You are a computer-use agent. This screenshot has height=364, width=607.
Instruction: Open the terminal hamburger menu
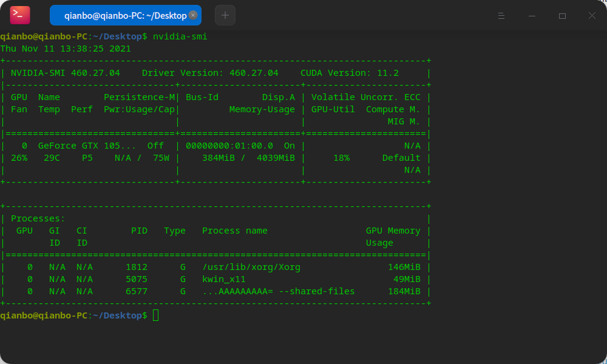tap(501, 16)
